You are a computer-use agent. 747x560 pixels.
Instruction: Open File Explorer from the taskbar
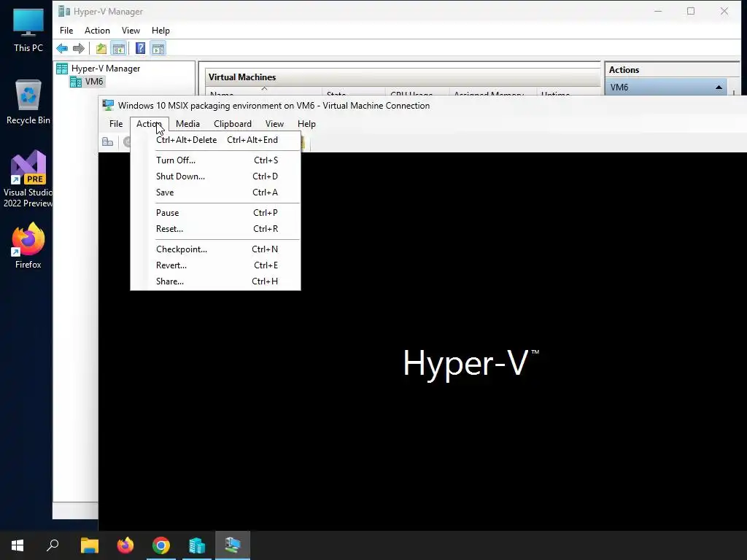89,545
